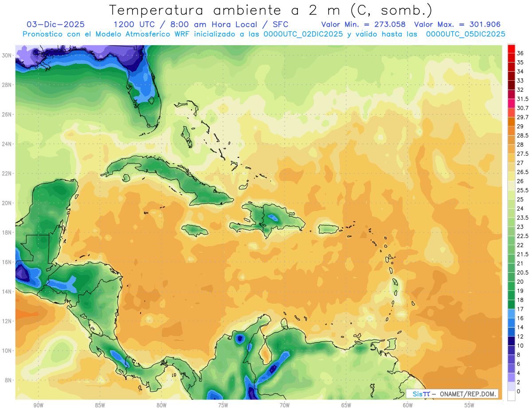Click latitude label '18N'
This screenshot has height=411, width=532.
pos(7,232)
